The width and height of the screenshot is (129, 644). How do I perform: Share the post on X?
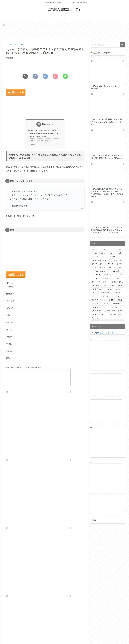(25, 76)
